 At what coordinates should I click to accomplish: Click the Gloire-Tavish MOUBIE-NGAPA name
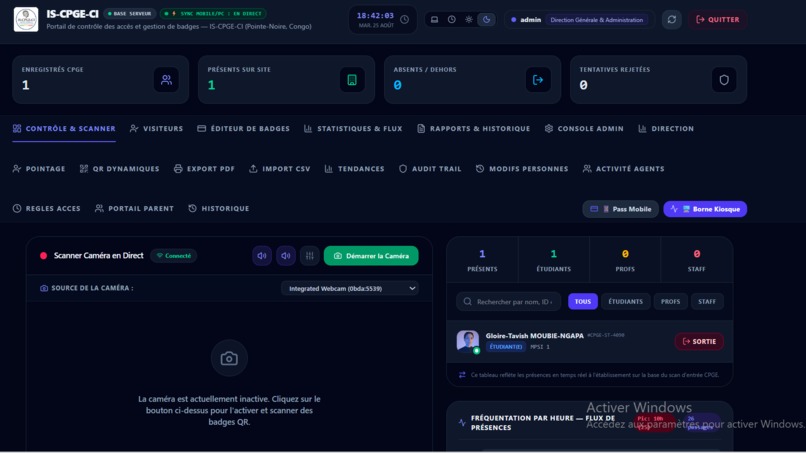click(535, 335)
